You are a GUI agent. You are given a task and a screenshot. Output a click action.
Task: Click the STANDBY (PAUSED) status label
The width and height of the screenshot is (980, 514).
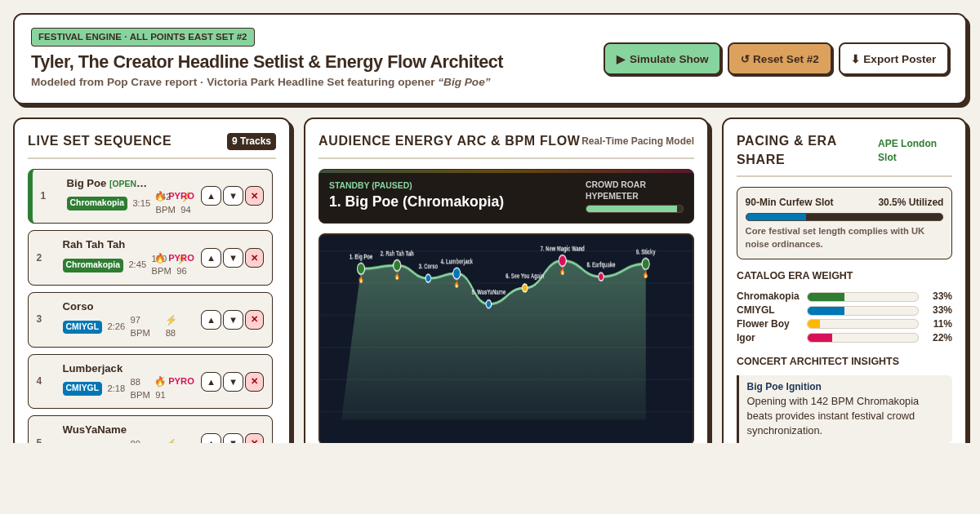click(x=371, y=185)
